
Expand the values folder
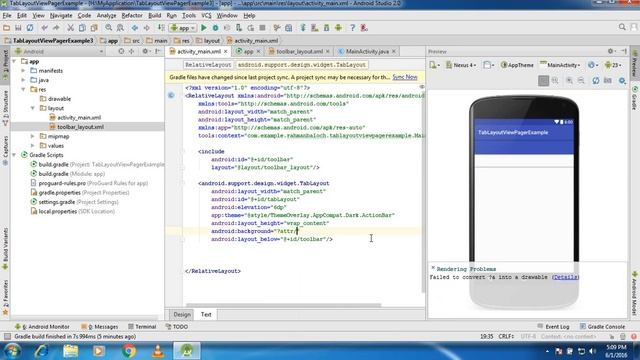(x=33, y=146)
